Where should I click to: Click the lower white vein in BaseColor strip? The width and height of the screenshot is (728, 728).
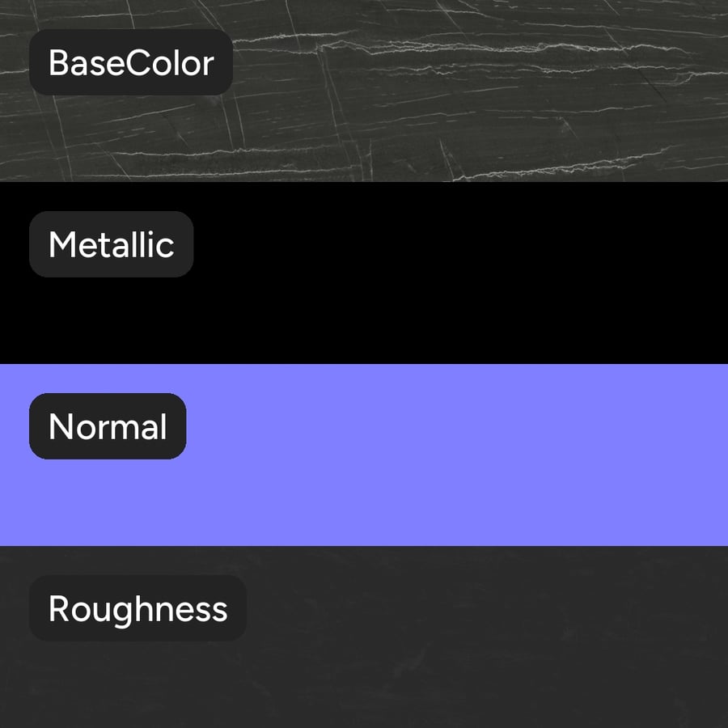click(562, 165)
